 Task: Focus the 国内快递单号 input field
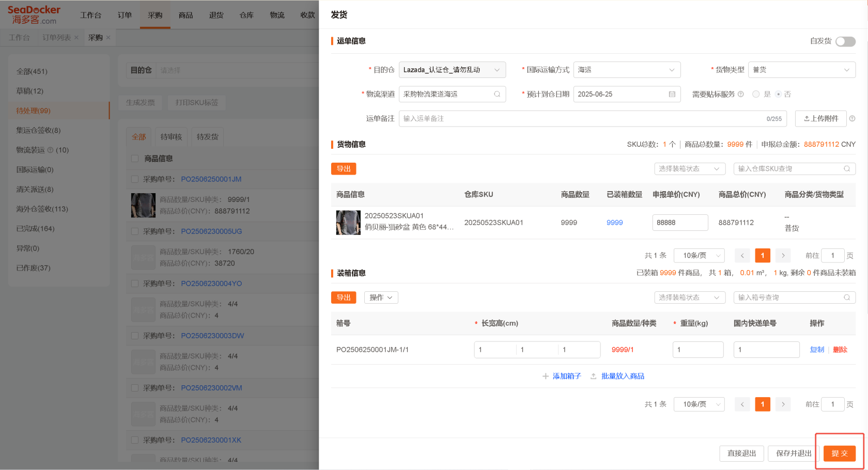click(767, 350)
